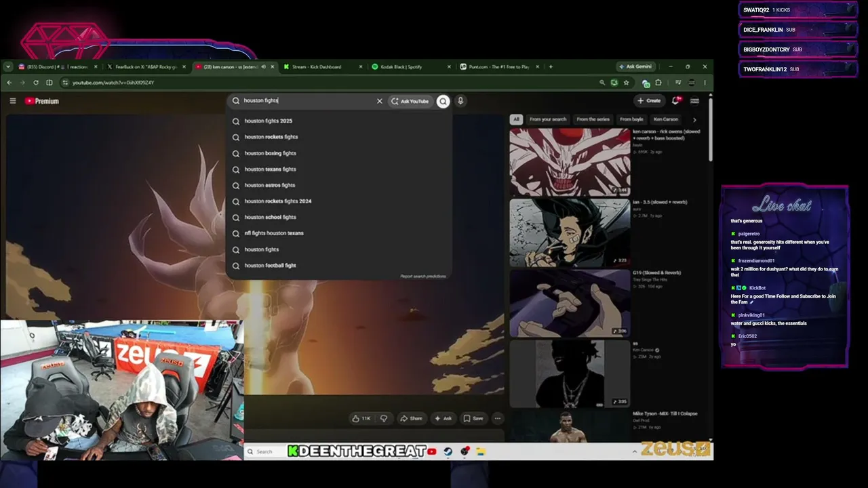The width and height of the screenshot is (868, 488).
Task: Choose suggestion 'houston rockets fights'
Action: (339, 137)
